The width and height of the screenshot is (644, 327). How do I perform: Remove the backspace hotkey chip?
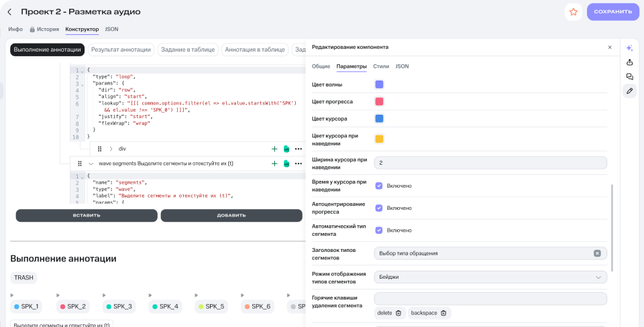coord(443,313)
